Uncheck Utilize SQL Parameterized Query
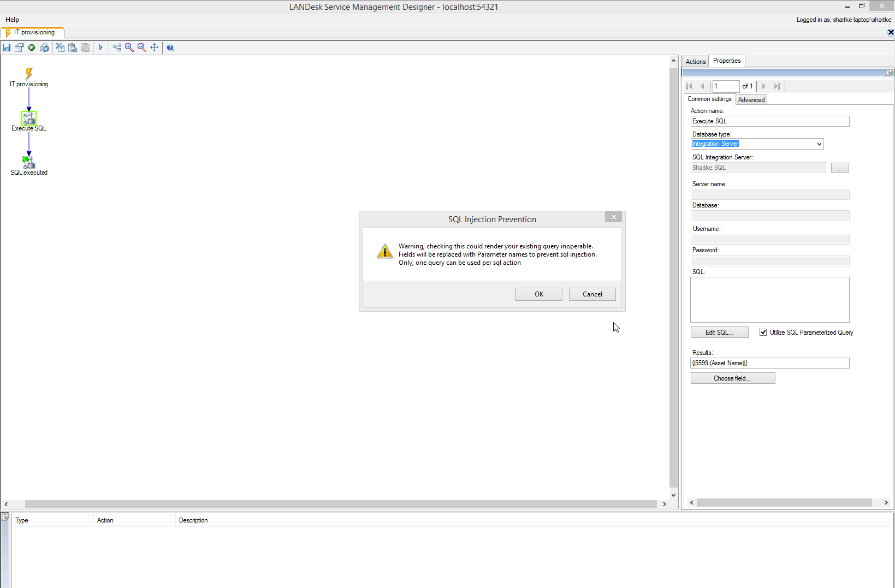This screenshot has height=588, width=895. 762,332
